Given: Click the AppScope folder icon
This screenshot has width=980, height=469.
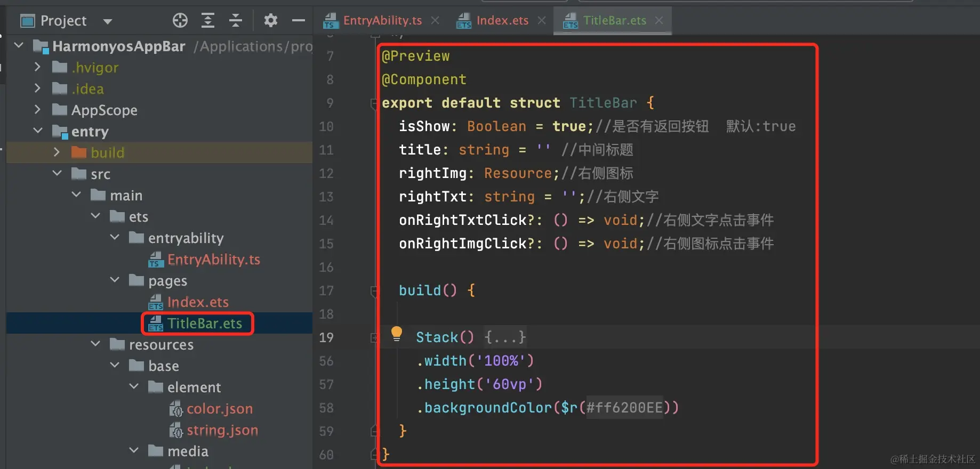Looking at the screenshot, I should (x=60, y=110).
